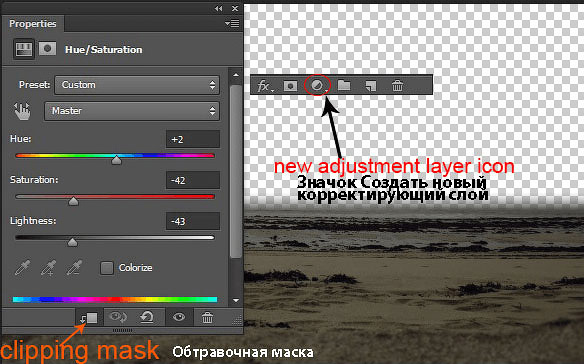Create a new group folder
This screenshot has height=364, width=584.
(344, 86)
